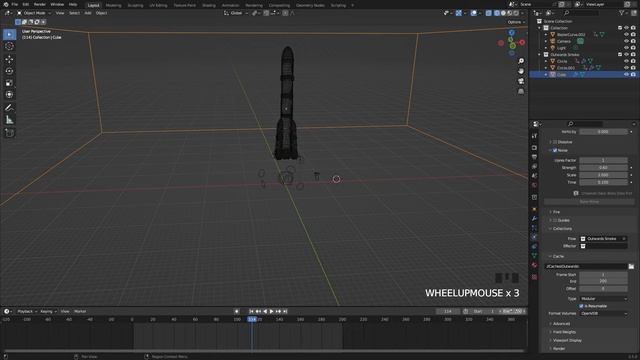640x360 pixels.
Task: Jump to the timeline end frame
Action: pyautogui.click(x=285, y=311)
